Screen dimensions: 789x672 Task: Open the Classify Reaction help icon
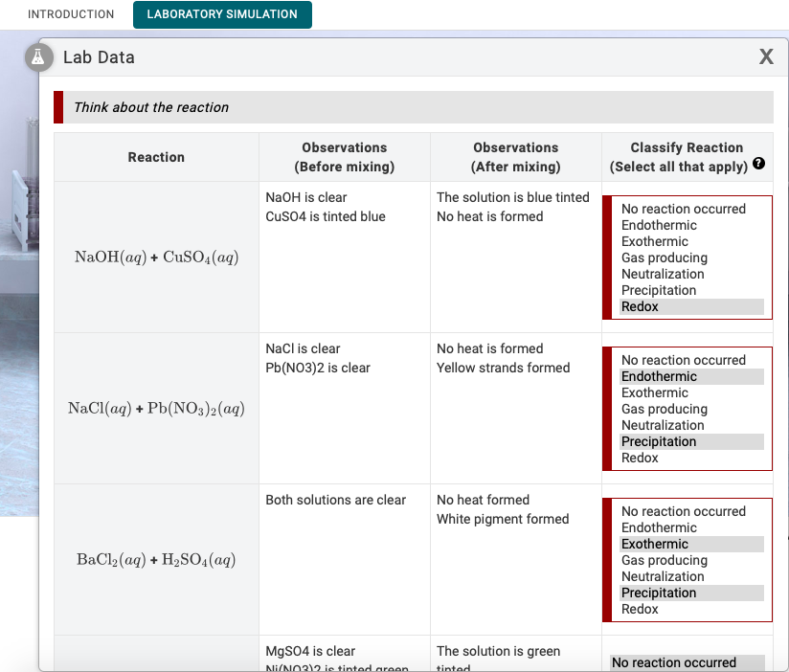click(758, 163)
